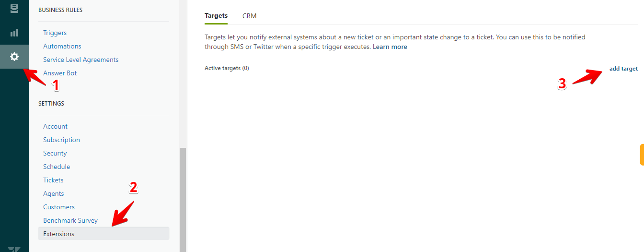This screenshot has width=644, height=252.
Task: Open Security settings
Action: (55, 153)
